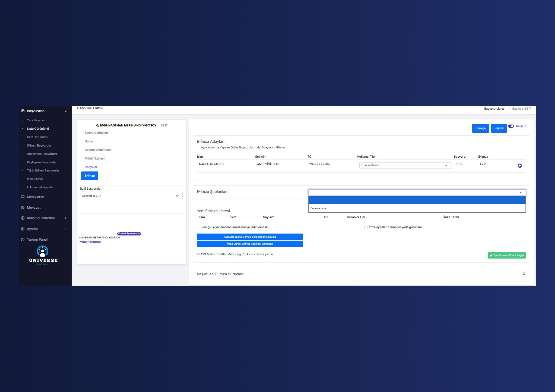Click the Ayarlar gear icon
Screen dimensions: 555x392
point(23,229)
